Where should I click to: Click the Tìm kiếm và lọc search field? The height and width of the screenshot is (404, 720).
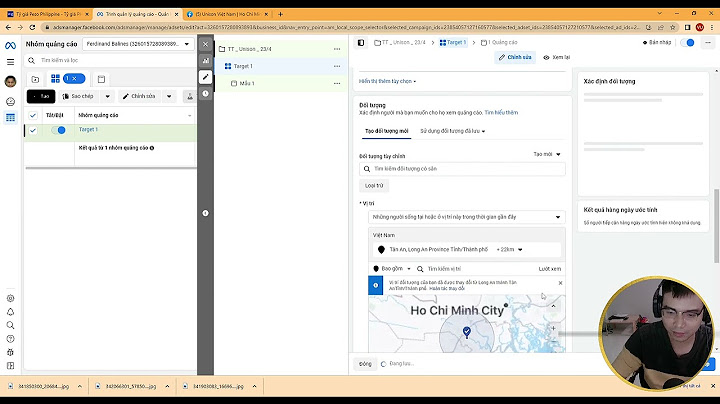(x=111, y=60)
